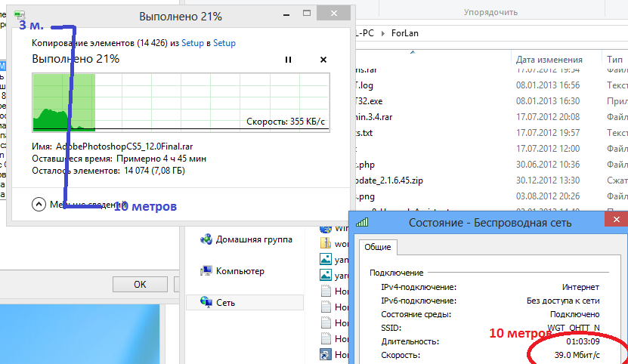
Task: Click the SSID value WGT_OHTT_N
Action: click(x=574, y=328)
